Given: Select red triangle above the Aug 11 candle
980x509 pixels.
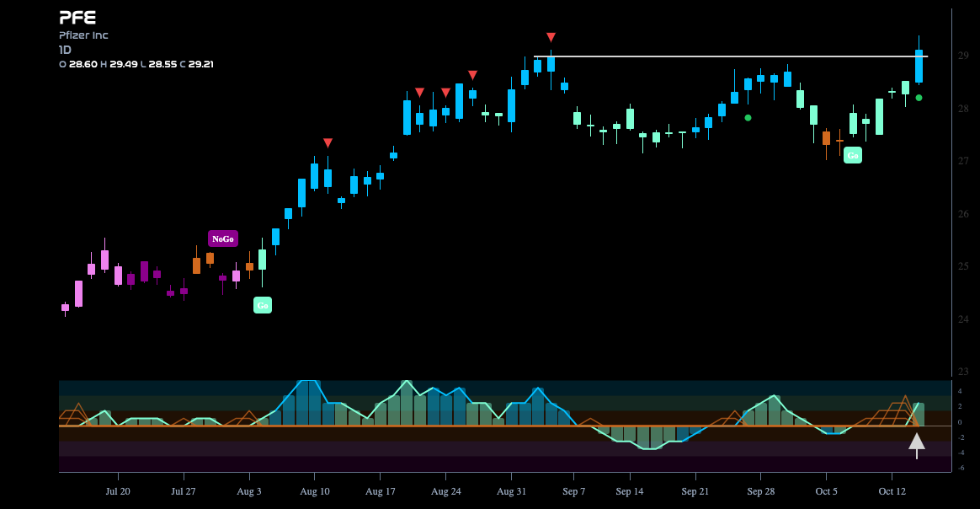Looking at the screenshot, I should click(328, 143).
